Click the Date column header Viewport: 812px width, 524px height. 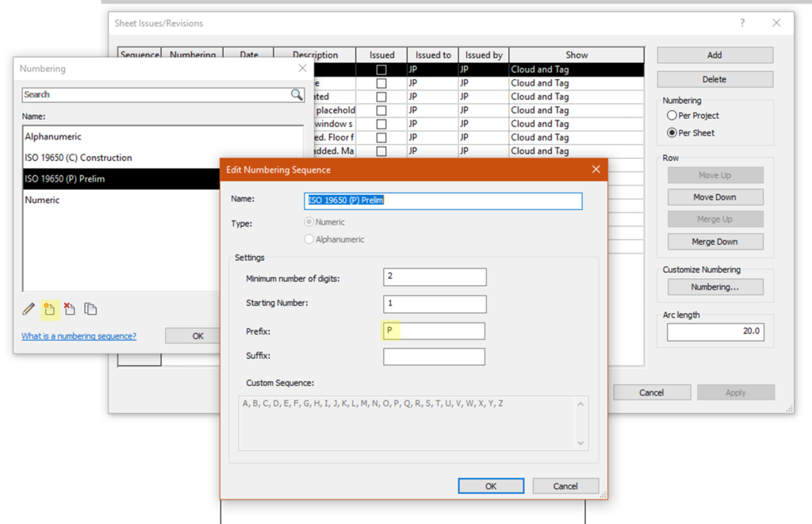248,55
